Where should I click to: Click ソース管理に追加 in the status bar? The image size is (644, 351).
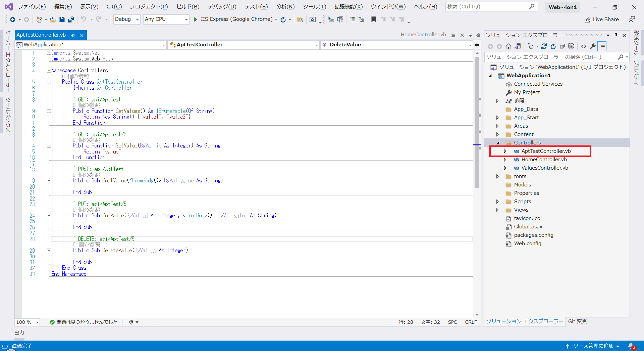click(593, 346)
